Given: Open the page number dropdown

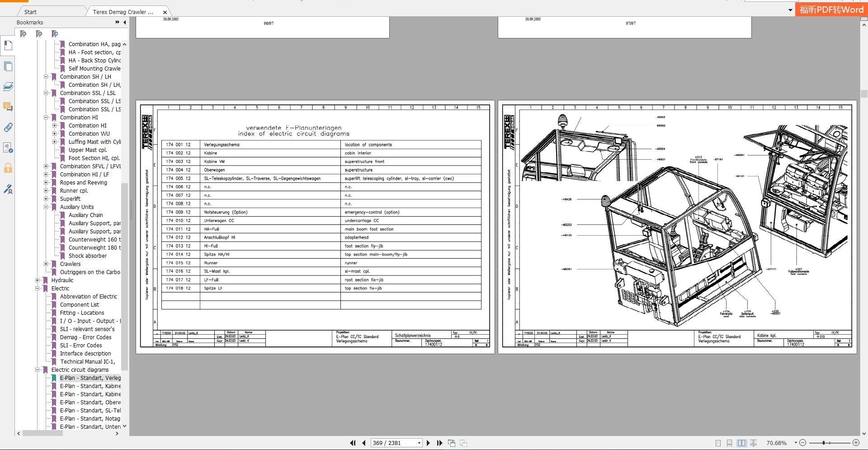Looking at the screenshot, I should coord(419,443).
